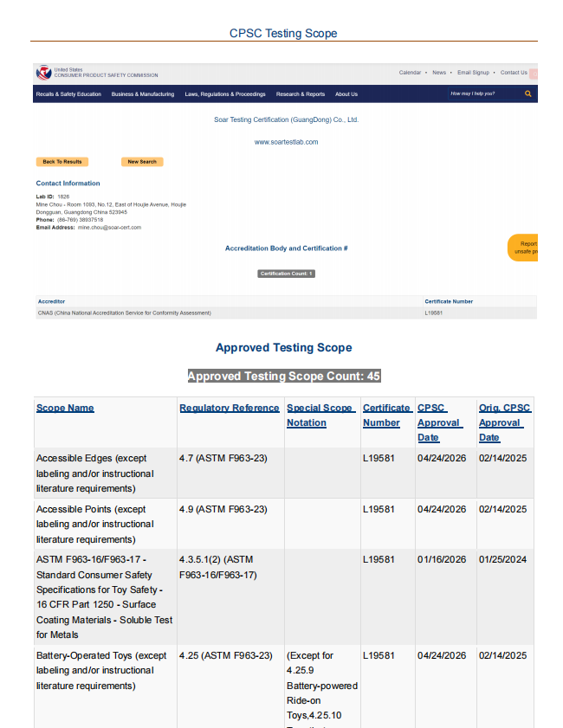Click the Report unsafe product button

point(523,248)
